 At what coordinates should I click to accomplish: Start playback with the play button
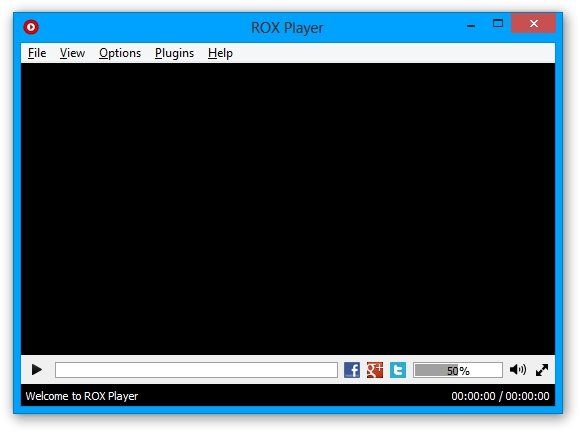[x=37, y=370]
